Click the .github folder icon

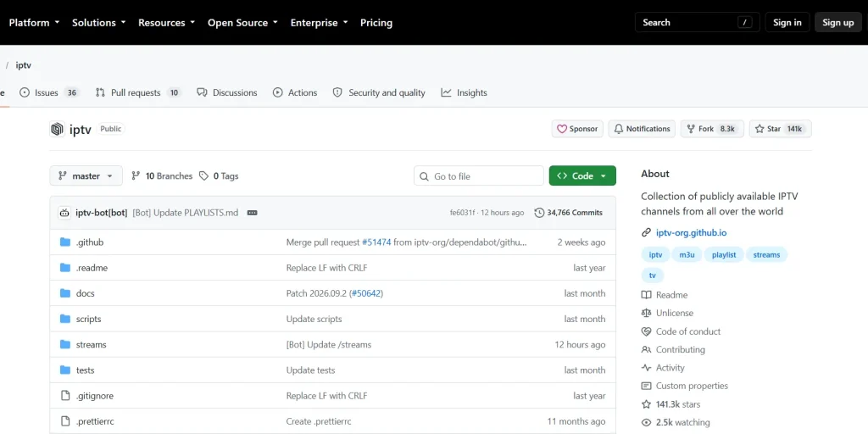[65, 242]
